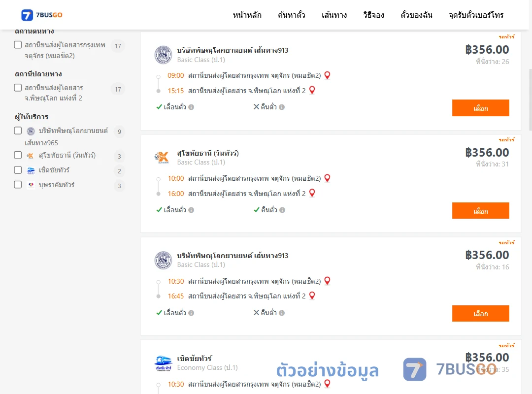Go to the เส้นทาง menu item
This screenshot has height=394, width=532.
click(x=334, y=15)
